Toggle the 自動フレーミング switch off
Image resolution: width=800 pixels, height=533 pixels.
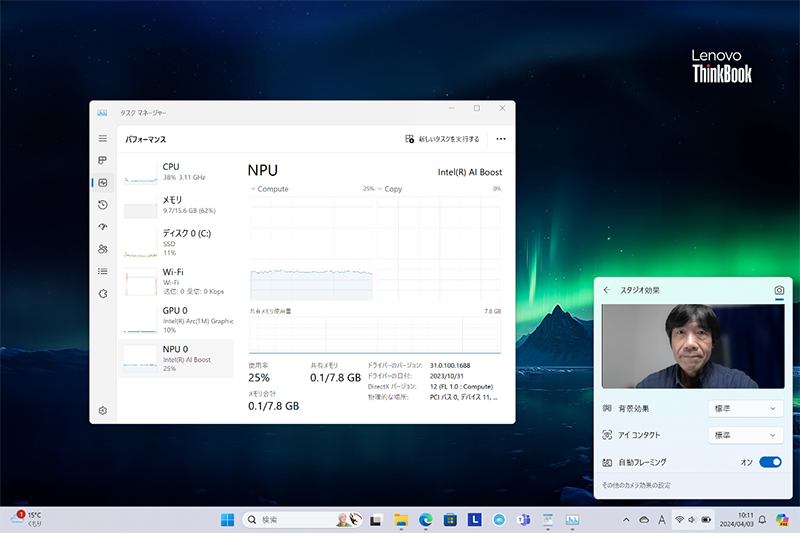pos(769,462)
